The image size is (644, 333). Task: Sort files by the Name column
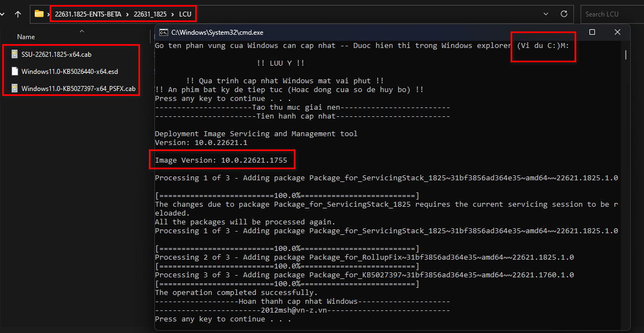point(26,36)
